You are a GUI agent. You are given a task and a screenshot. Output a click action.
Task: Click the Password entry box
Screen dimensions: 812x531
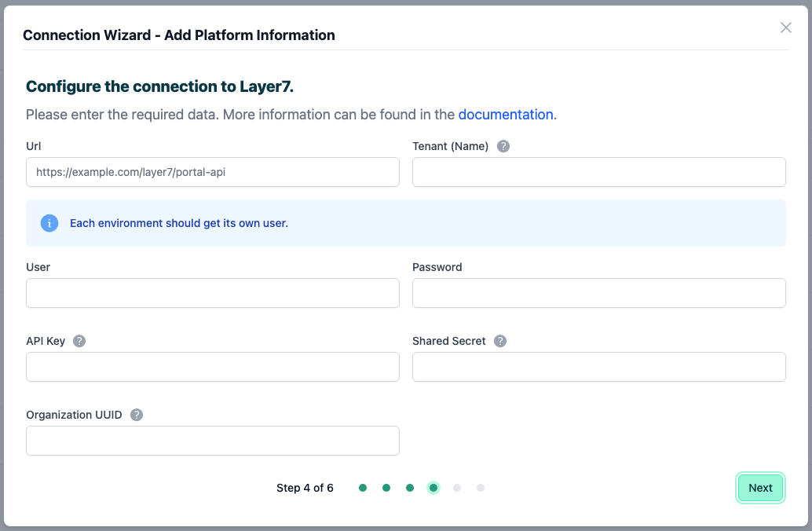(x=598, y=293)
